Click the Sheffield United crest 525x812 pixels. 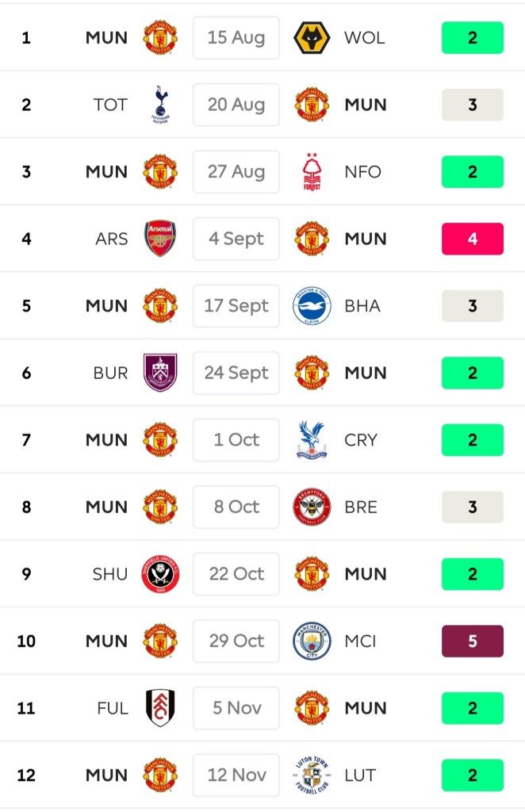[160, 574]
